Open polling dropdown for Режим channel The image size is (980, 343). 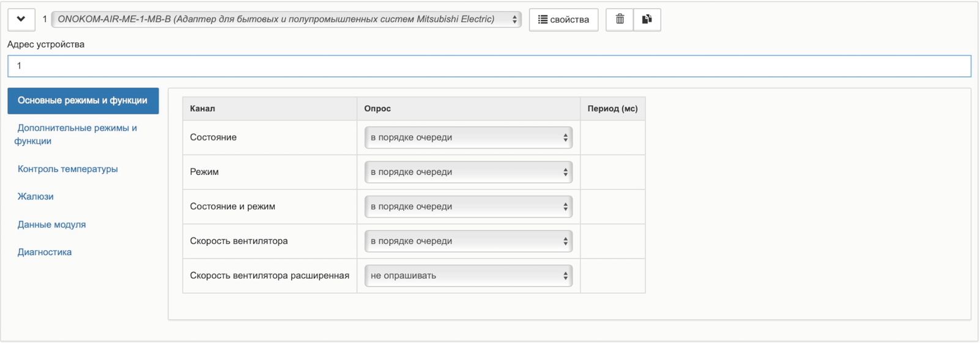tap(468, 172)
